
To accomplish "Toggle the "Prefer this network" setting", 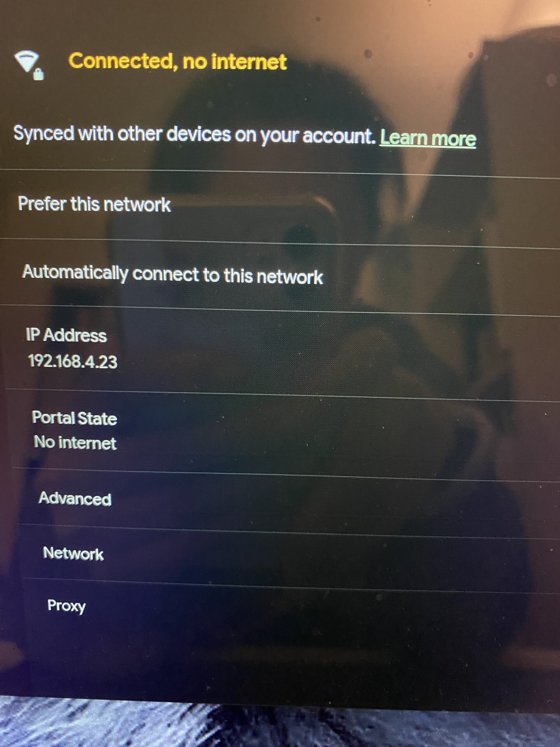I will (280, 206).
